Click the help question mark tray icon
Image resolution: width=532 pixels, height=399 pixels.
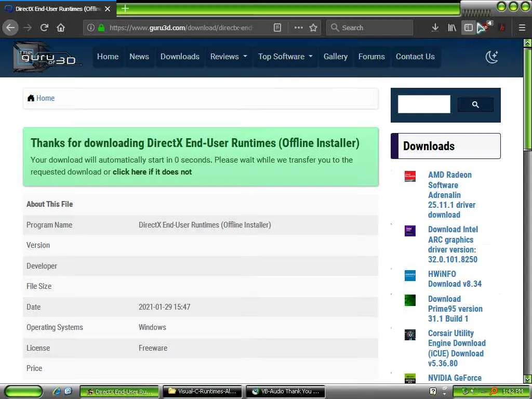click(433, 391)
